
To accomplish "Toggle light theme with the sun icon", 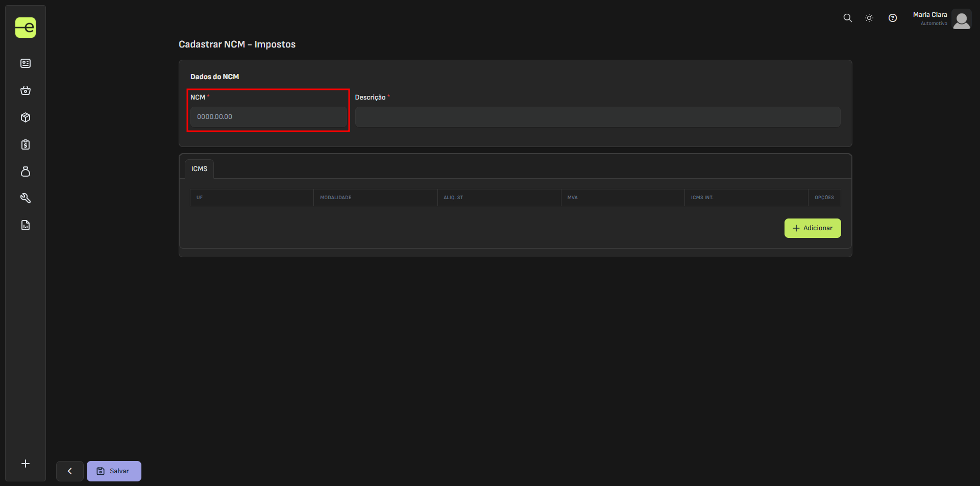I will [869, 18].
